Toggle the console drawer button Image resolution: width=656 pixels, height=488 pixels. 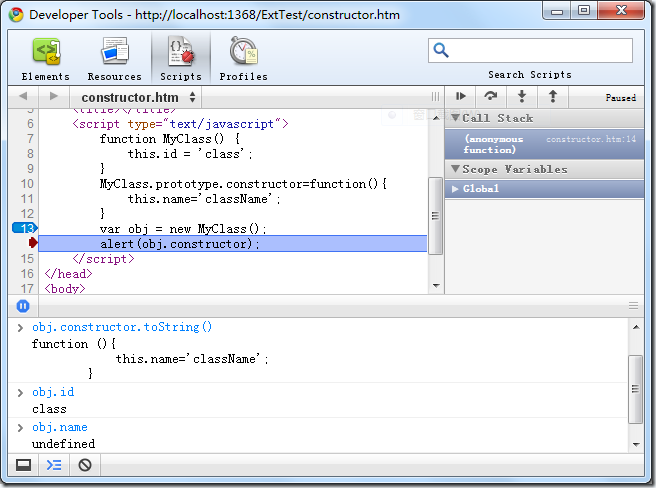(x=54, y=465)
